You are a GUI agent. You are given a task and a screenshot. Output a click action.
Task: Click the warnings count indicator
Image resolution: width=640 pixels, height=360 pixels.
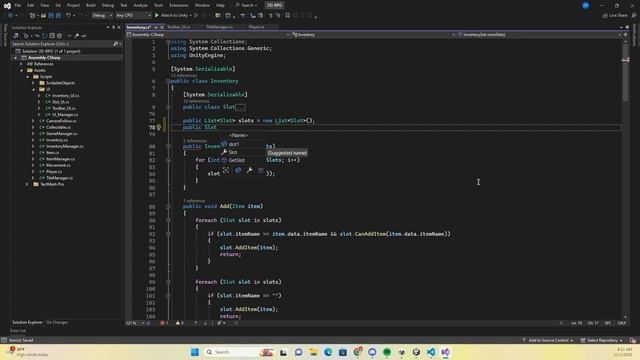click(x=180, y=323)
